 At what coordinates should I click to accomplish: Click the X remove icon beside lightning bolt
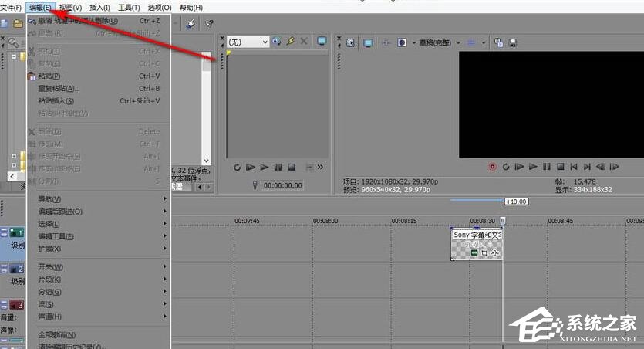click(304, 42)
